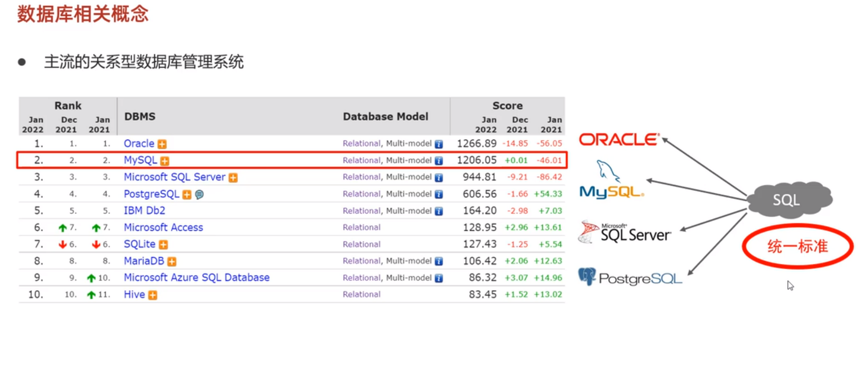Screen dimensions: 868x373
Task: Click the orange plus icon next to Oracle
Action: point(162,144)
